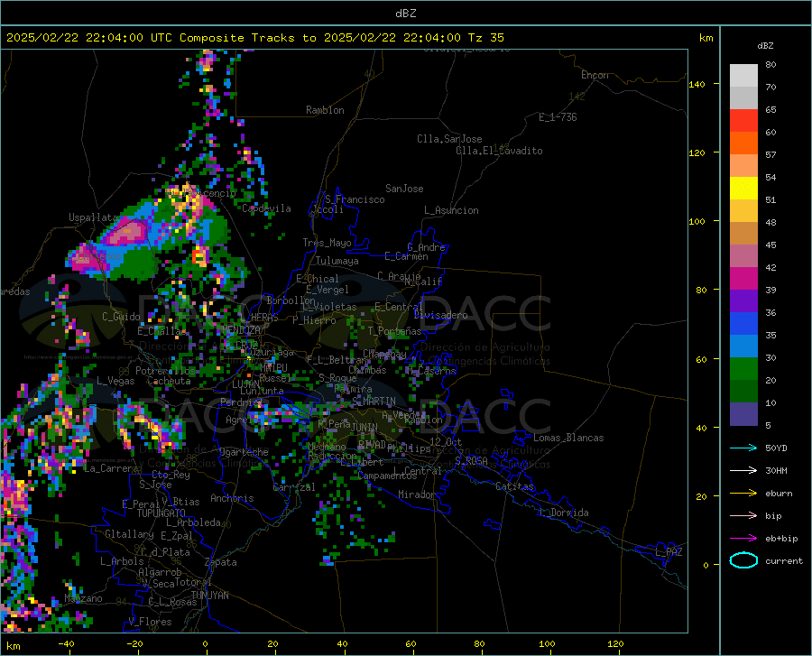Select the bright yellow swatch between 54 and 51
Image resolution: width=812 pixels, height=656 pixels.
tap(743, 189)
